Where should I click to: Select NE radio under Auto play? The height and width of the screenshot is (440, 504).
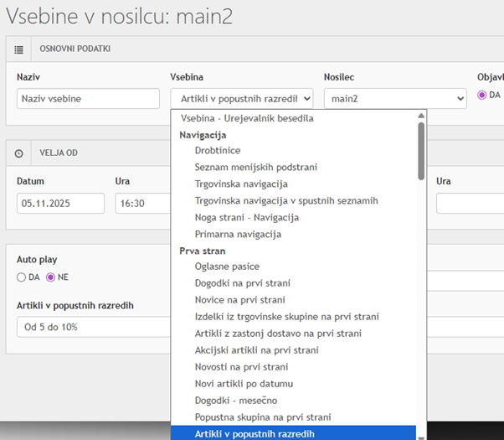(50, 277)
